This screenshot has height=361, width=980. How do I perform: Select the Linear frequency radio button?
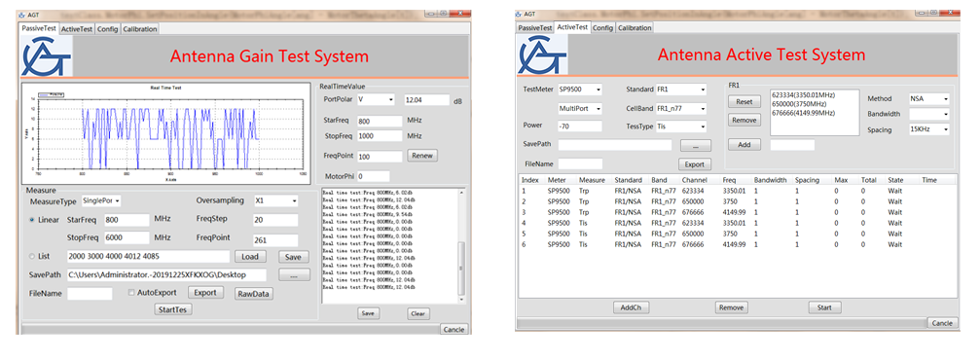[x=32, y=220]
